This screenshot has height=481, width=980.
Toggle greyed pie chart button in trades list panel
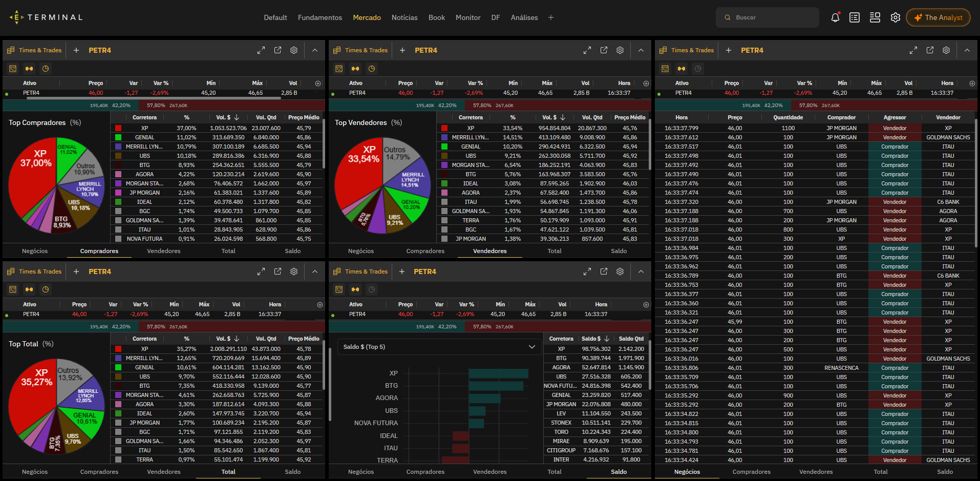click(x=698, y=69)
